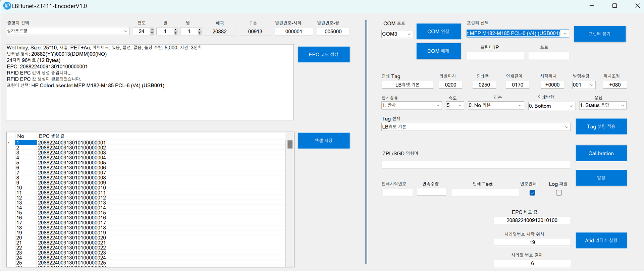Click the 프린터 찾기 button

(599, 34)
